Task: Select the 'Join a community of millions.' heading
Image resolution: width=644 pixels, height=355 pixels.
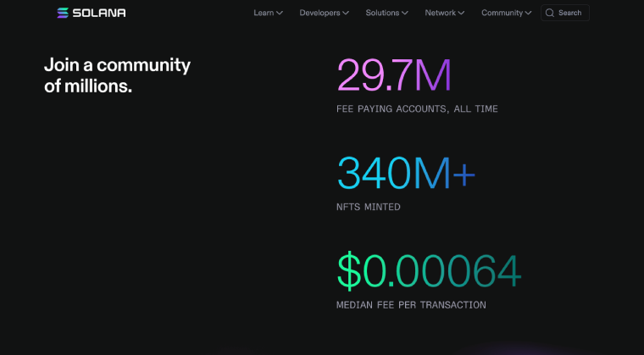Action: point(117,75)
